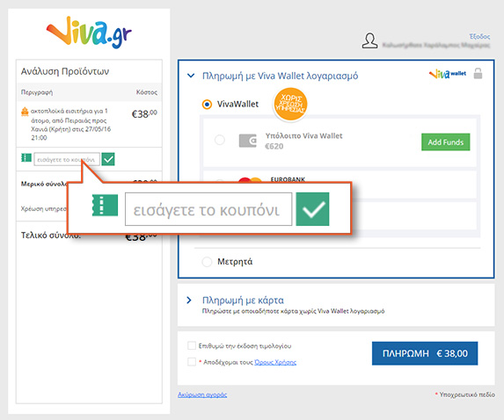Image resolution: width=504 pixels, height=420 pixels.
Task: Click the blurred account name text
Action: pyautogui.click(x=436, y=46)
